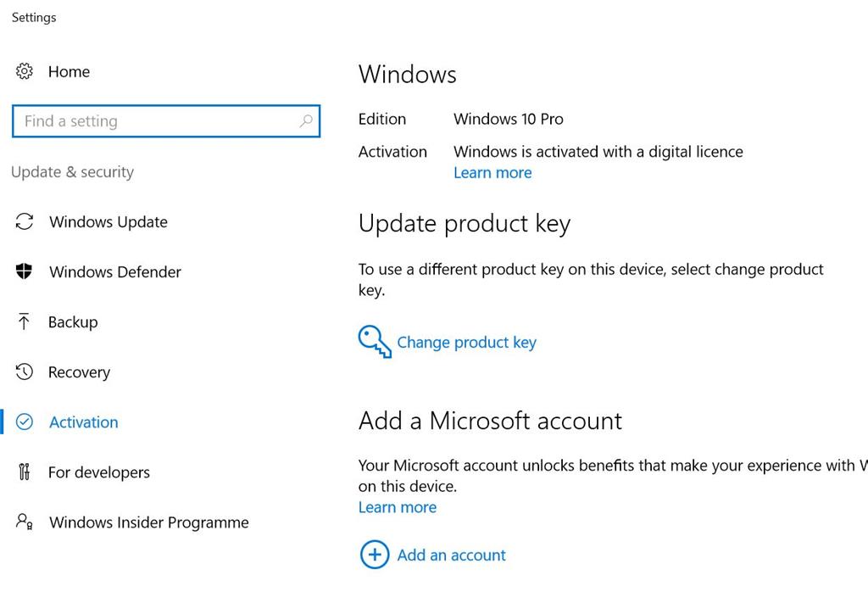Image resolution: width=868 pixels, height=592 pixels.
Task: Click the Windows Insider Programme person icon
Action: pyautogui.click(x=25, y=522)
